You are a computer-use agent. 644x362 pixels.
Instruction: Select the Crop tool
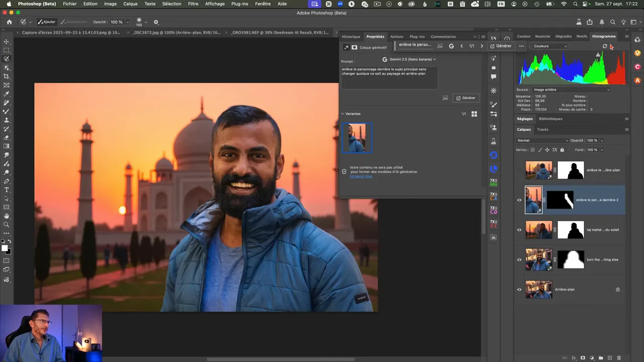click(7, 76)
